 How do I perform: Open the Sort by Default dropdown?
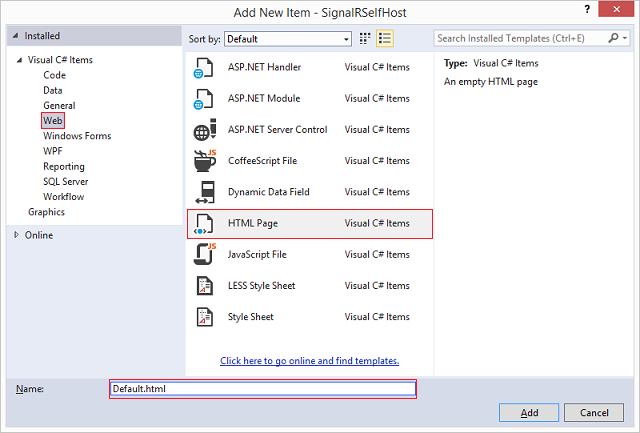pos(288,39)
